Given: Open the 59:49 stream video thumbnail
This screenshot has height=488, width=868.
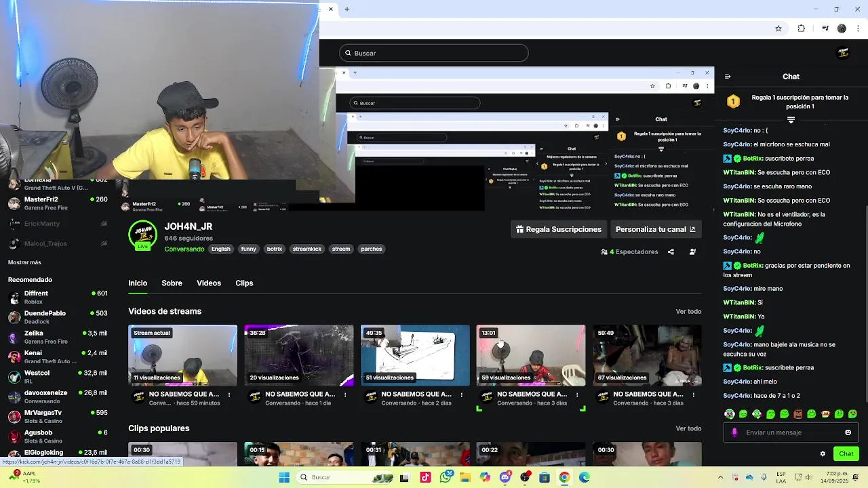Looking at the screenshot, I should point(647,355).
